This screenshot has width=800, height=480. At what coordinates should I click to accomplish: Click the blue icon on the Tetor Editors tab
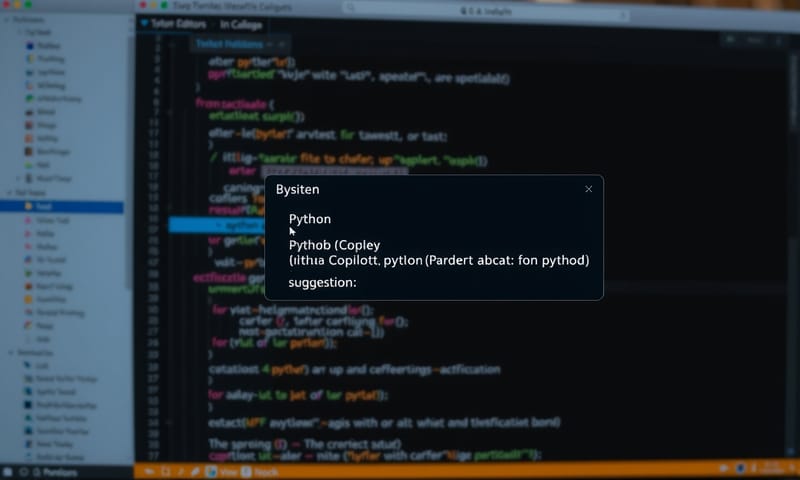pyautogui.click(x=144, y=23)
